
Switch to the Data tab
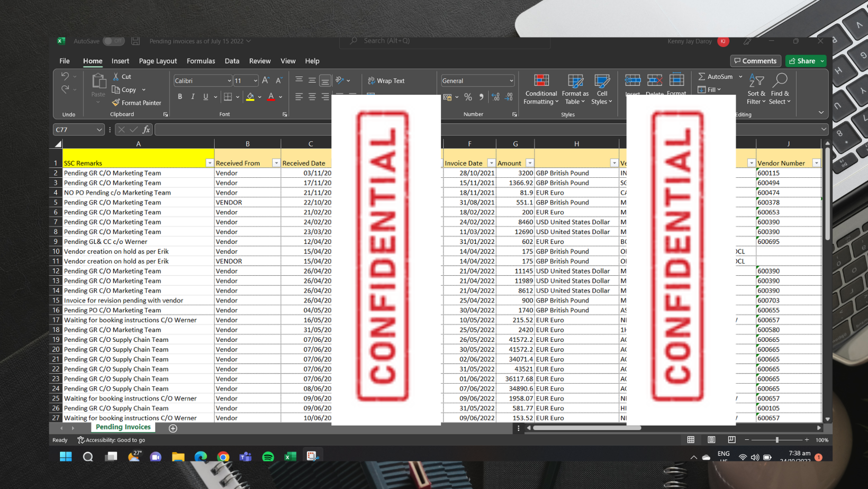[x=232, y=61]
